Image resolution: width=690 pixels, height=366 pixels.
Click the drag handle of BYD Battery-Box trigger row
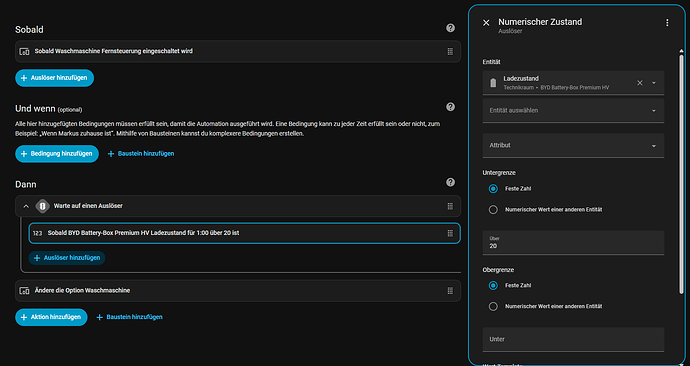click(450, 233)
